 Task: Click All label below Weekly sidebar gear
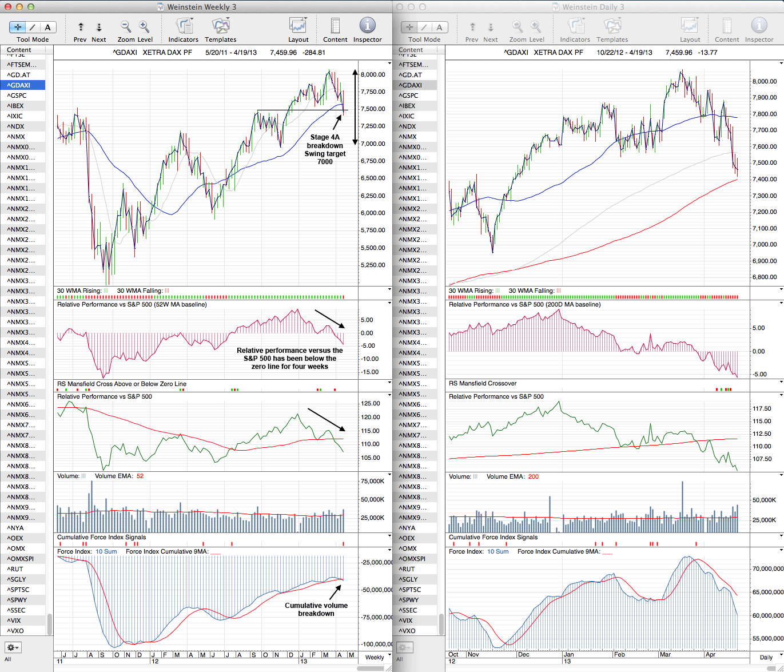point(8,659)
